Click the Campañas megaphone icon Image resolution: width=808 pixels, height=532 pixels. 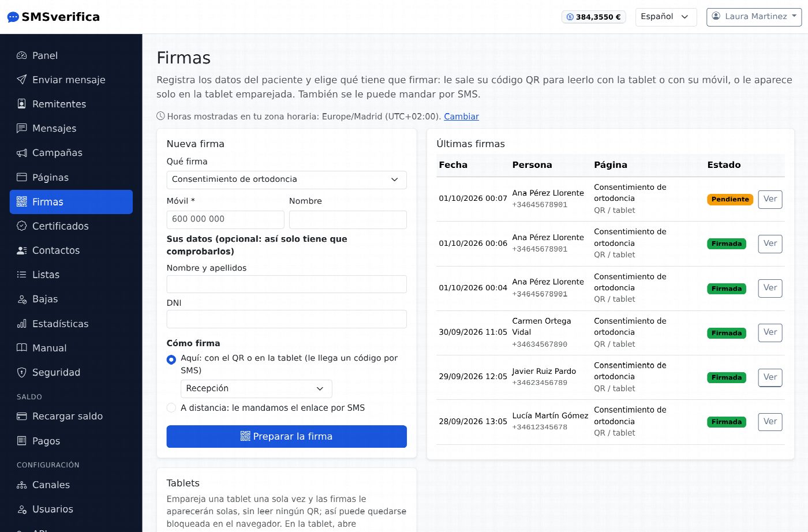(22, 153)
